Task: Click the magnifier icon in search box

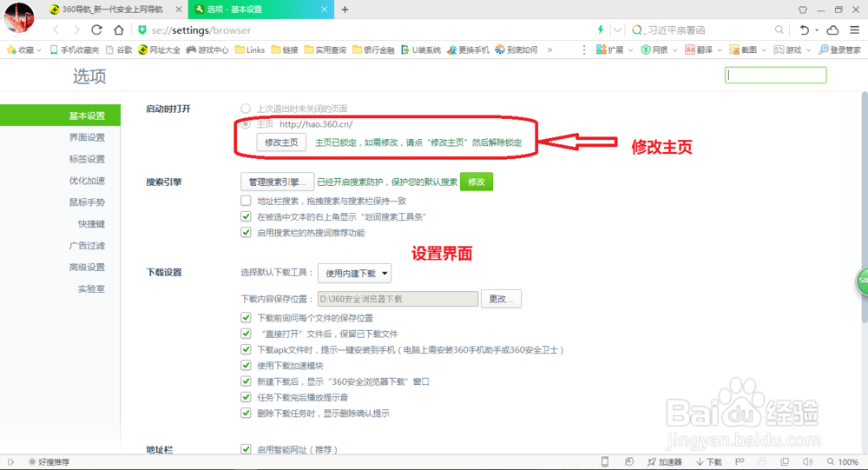Action: (x=779, y=30)
